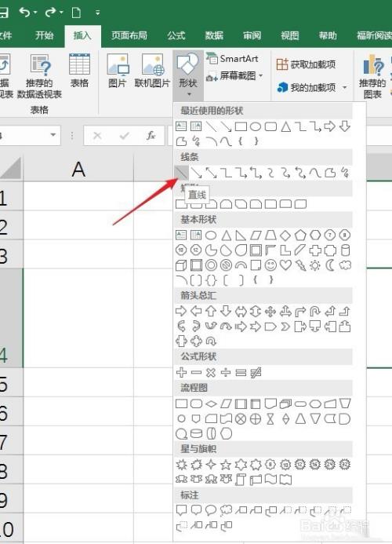Click the Redo icon in title bar
This screenshot has width=392, height=544.
pyautogui.click(x=51, y=13)
